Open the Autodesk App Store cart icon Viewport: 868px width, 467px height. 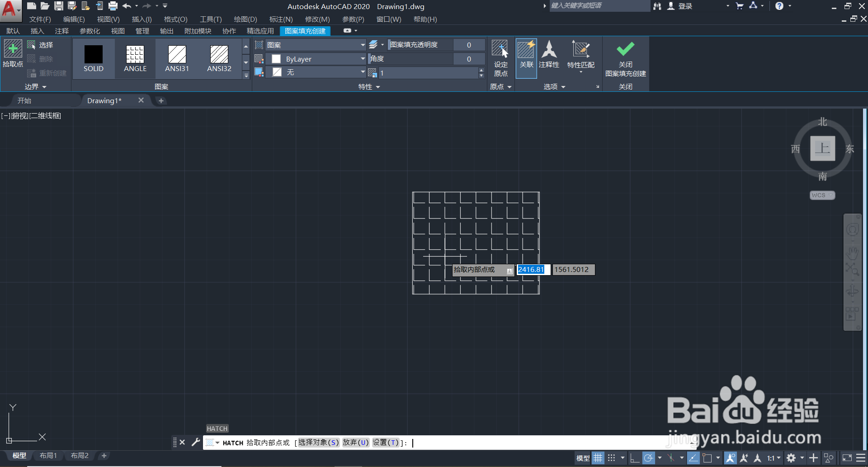tap(740, 6)
